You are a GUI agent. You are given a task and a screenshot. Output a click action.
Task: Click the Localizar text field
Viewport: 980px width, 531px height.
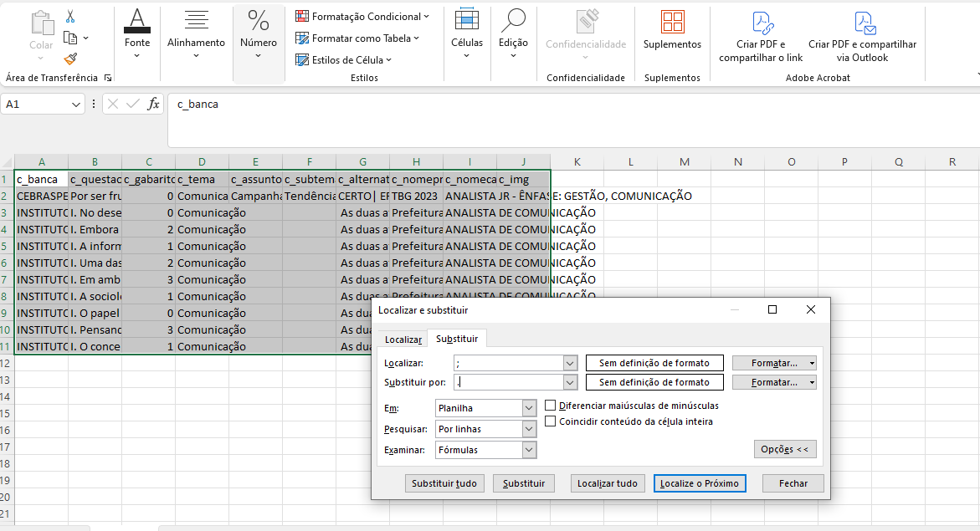pyautogui.click(x=509, y=363)
